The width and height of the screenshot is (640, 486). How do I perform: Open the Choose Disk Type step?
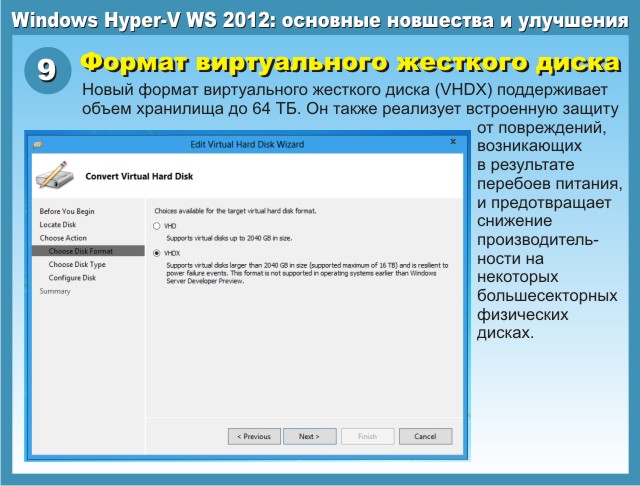[77, 264]
